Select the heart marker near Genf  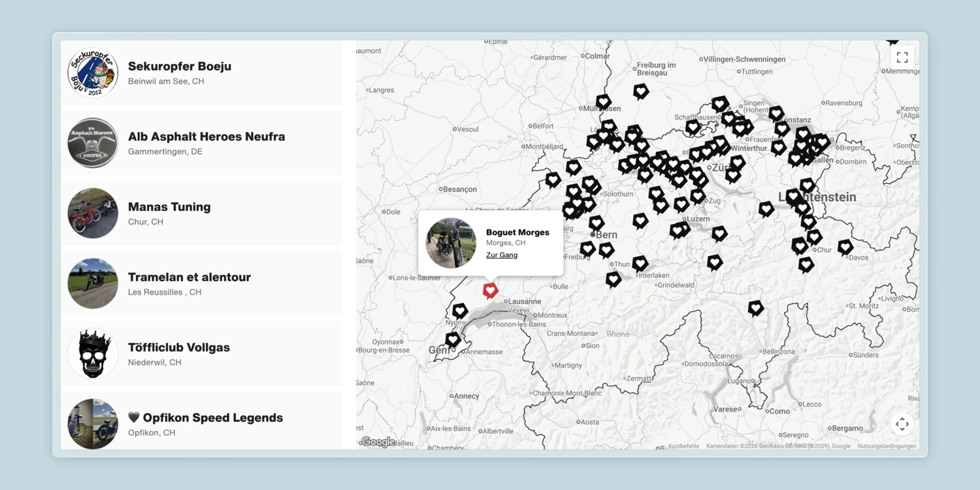pyautogui.click(x=453, y=339)
